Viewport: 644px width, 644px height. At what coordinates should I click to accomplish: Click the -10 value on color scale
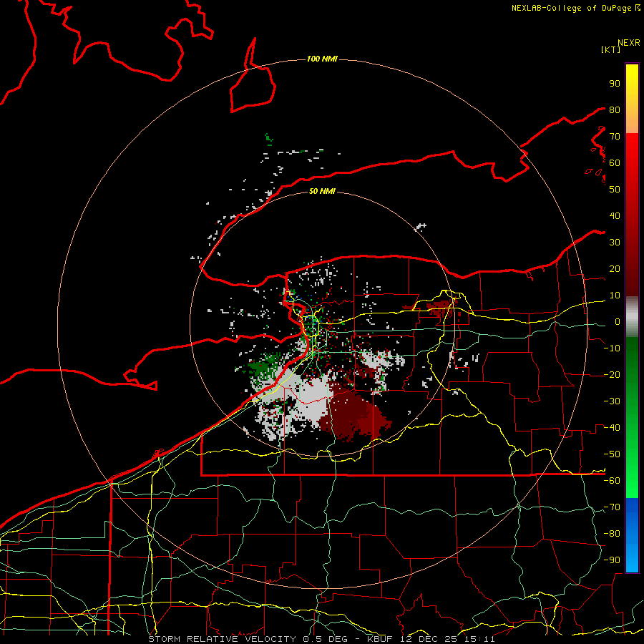pyautogui.click(x=612, y=348)
